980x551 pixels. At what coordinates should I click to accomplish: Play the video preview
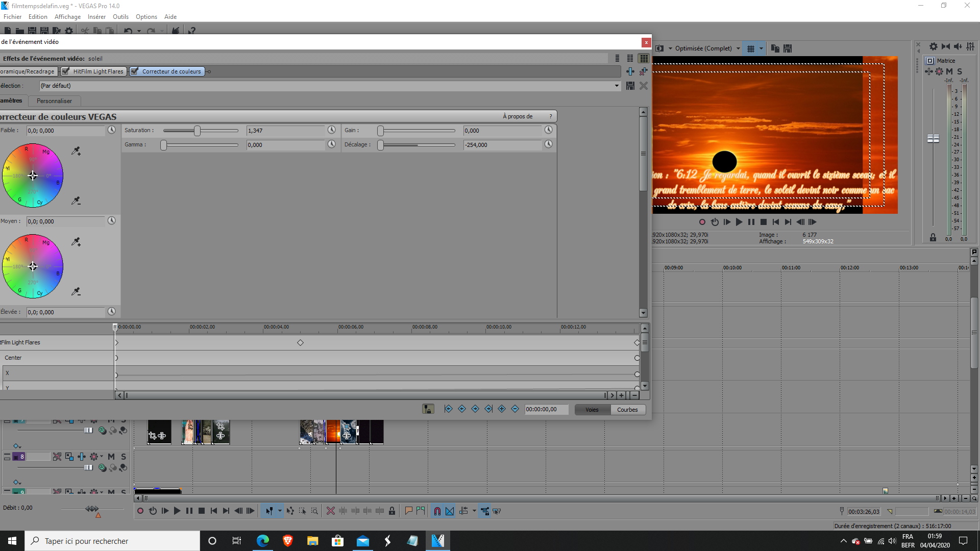(739, 222)
